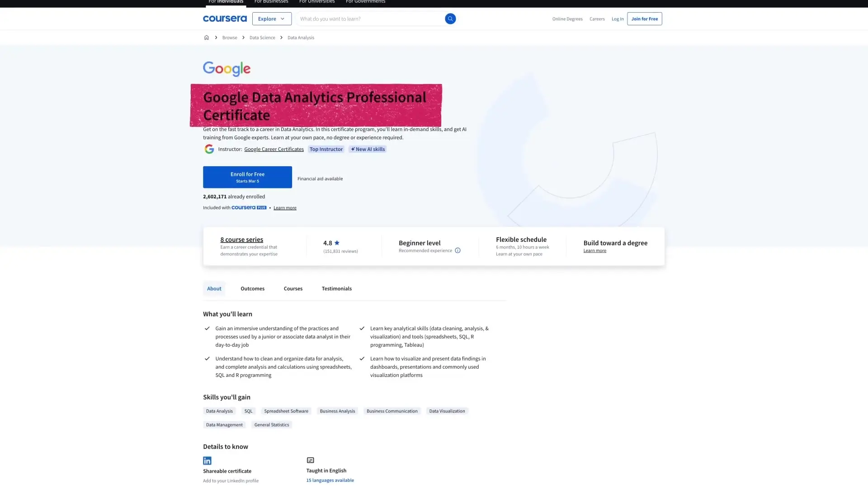868x488 pixels.
Task: Select the General Statistics skill tag
Action: tap(271, 425)
